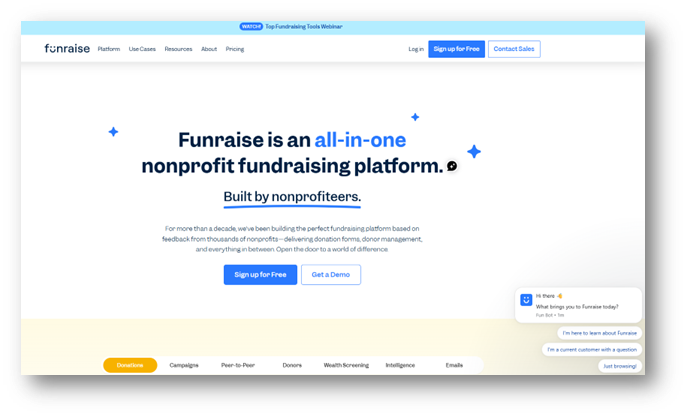Image resolution: width=687 pixels, height=417 pixels.
Task: Open the 'What brings you to Funraise today?' chat message
Action: point(577,307)
